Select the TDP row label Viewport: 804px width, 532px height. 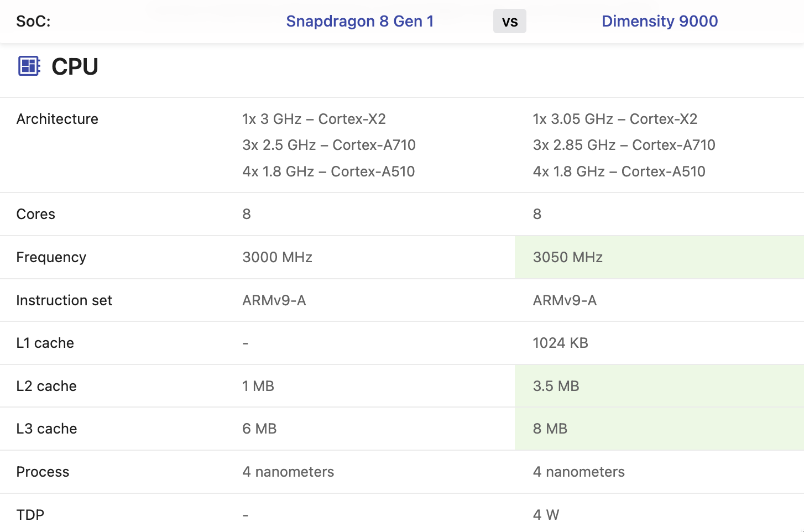click(x=30, y=515)
